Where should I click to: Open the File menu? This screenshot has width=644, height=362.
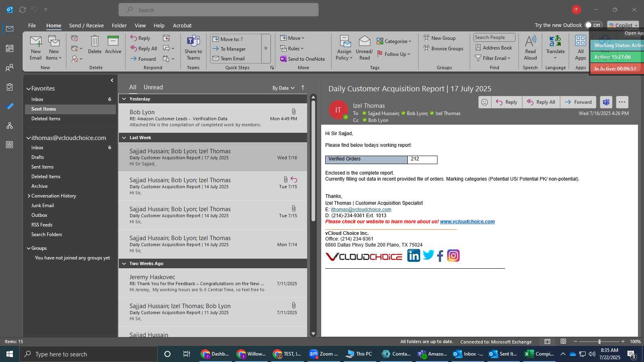(32, 25)
